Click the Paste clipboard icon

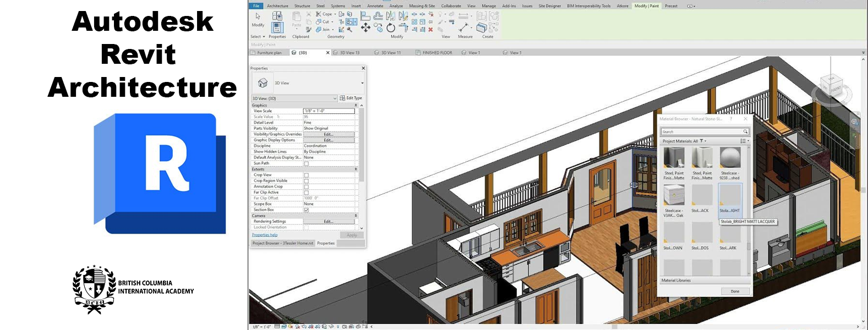[297, 16]
